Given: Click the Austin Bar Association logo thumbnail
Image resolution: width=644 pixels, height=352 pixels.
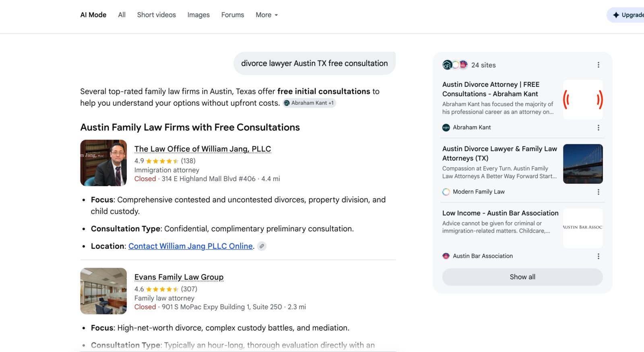Looking at the screenshot, I should click(583, 228).
